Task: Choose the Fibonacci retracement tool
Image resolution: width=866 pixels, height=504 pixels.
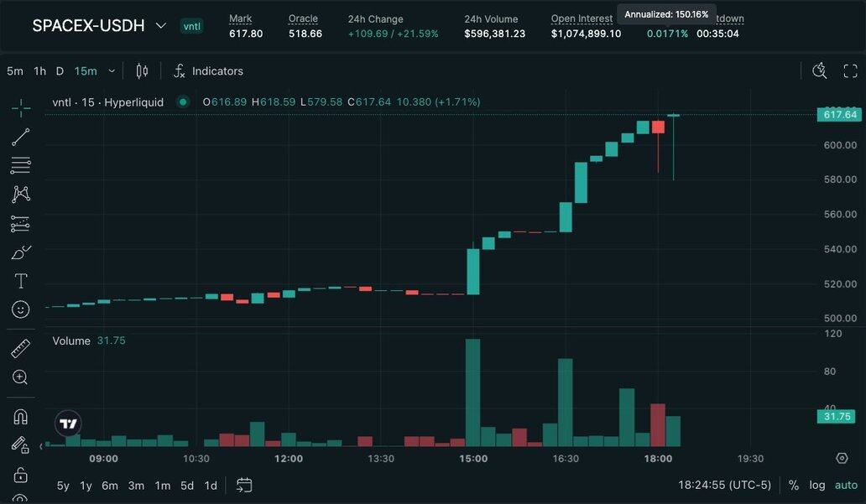Action: 21,165
